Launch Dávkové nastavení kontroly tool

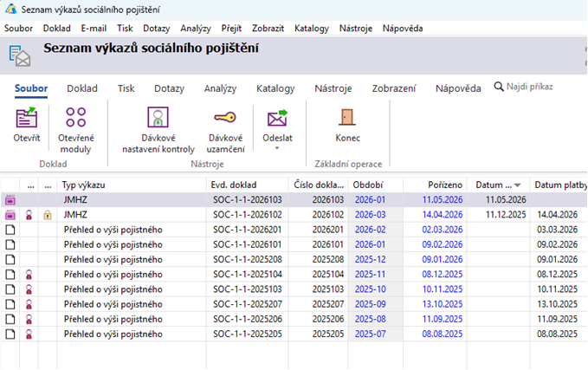pos(158,117)
